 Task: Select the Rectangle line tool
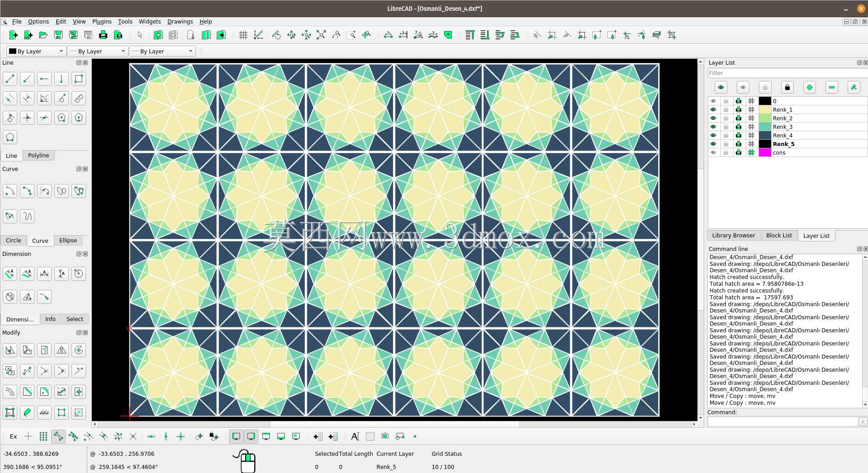[79, 79]
